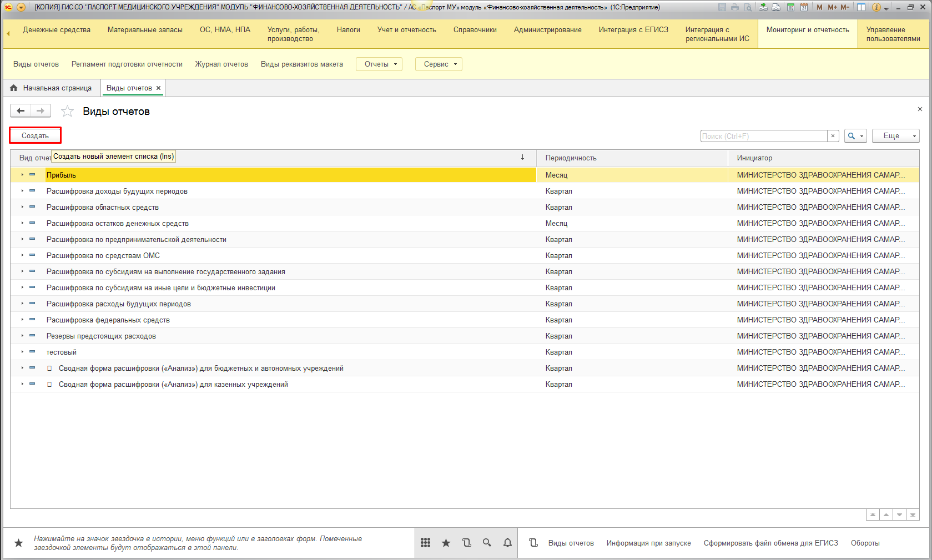This screenshot has height=560, width=932.
Task: Click the forward navigation arrow
Action: click(x=41, y=111)
